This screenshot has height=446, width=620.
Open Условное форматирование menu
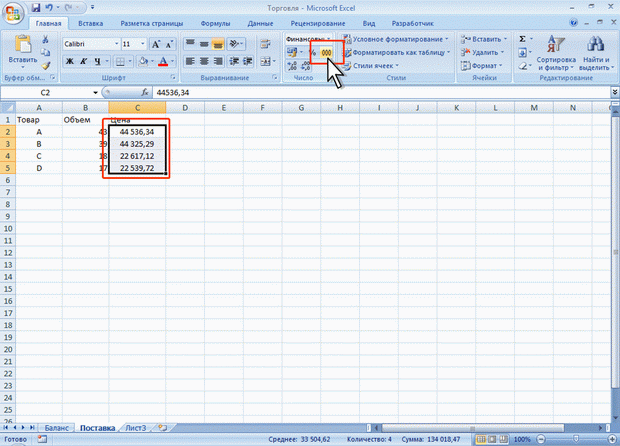pyautogui.click(x=395, y=39)
